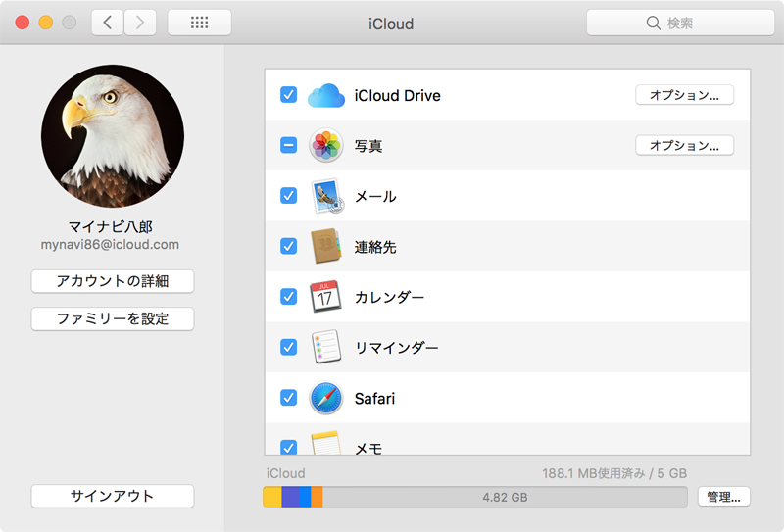This screenshot has height=532, width=784.
Task: Click ファミリーを設定 button
Action: click(x=113, y=318)
